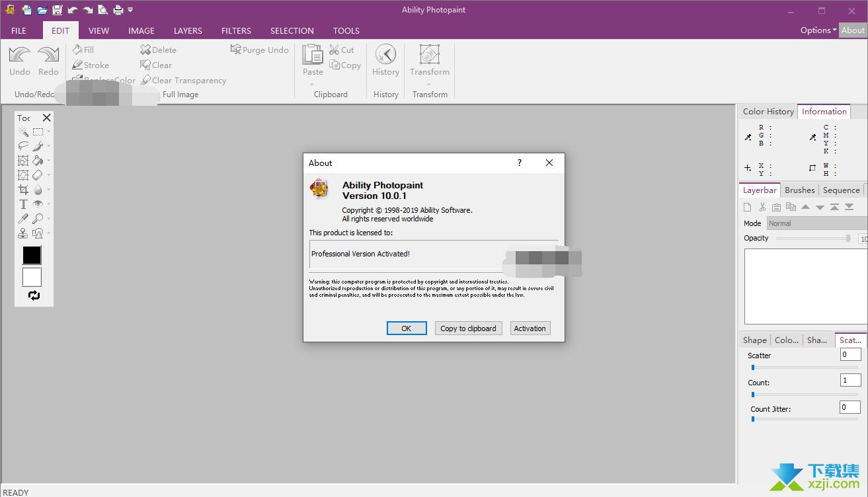Viewport: 868px width, 497px height.
Task: Click the Save floppy disk icon in title bar
Action: [58, 10]
